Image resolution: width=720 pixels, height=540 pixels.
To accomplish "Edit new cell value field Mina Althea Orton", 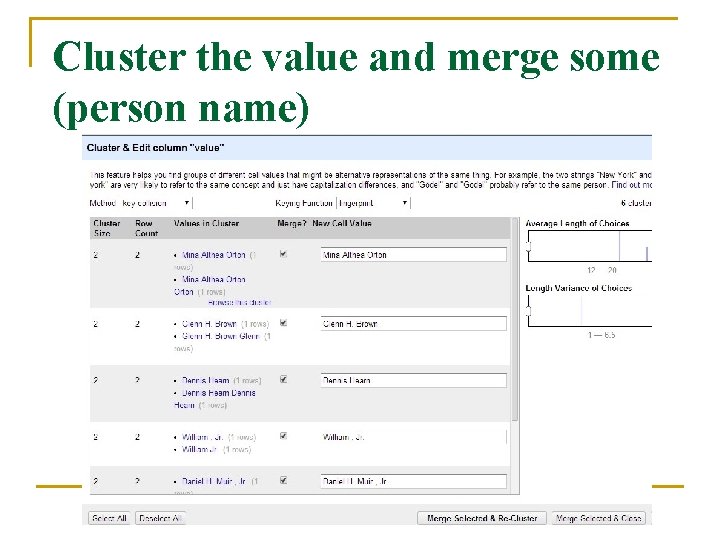I will click(x=413, y=254).
